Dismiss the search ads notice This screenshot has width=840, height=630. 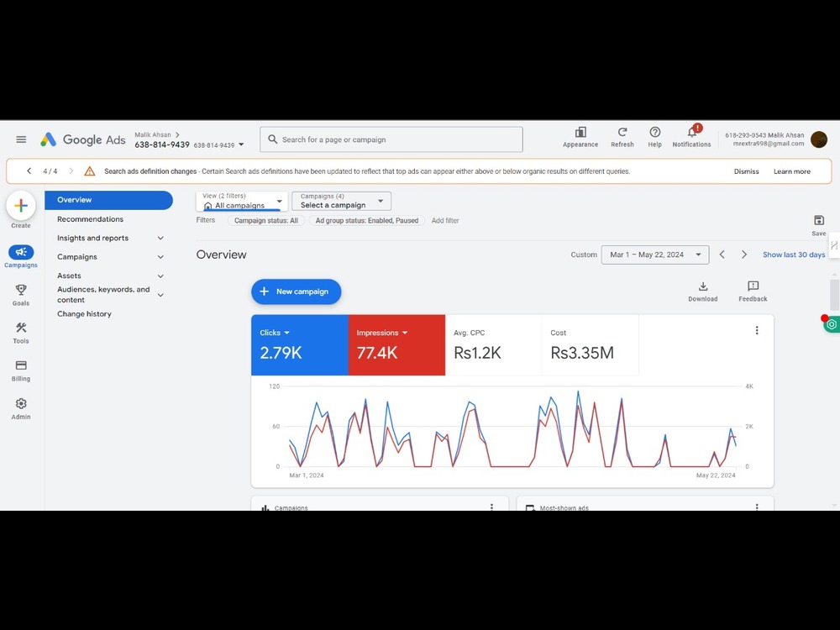click(746, 171)
